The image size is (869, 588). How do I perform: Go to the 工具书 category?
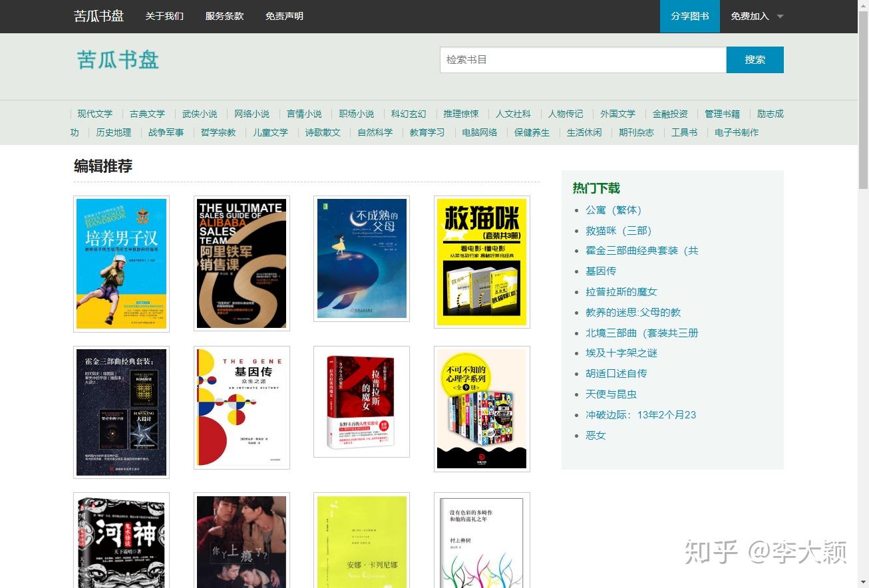click(x=684, y=132)
